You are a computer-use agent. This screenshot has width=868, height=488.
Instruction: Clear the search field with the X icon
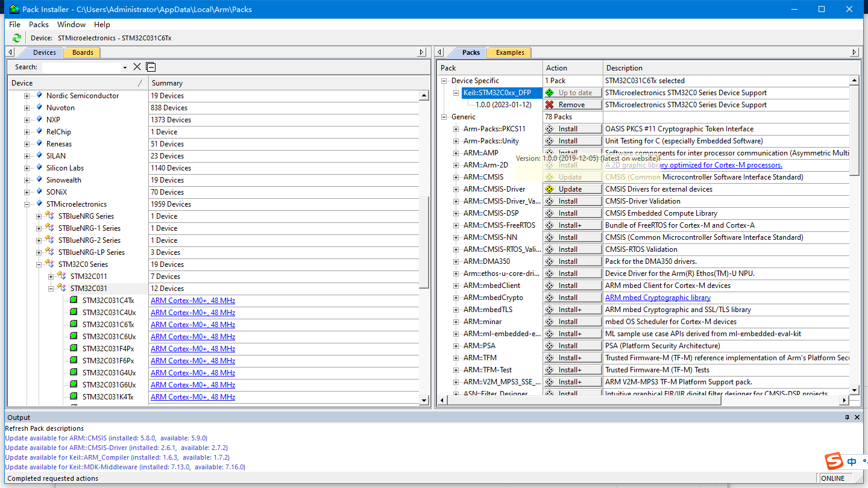137,67
